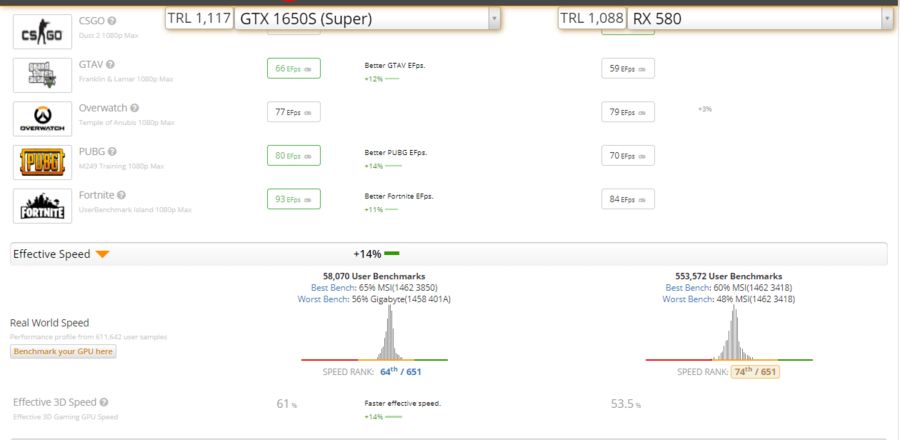Collapse the Effective Speed section arrow
This screenshot has width=900, height=440.
(x=102, y=254)
